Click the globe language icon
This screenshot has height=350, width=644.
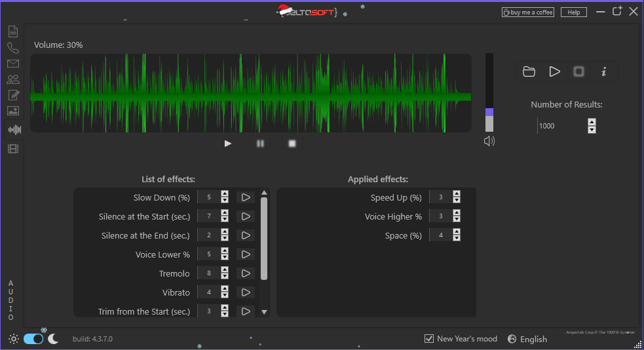pyautogui.click(x=512, y=339)
